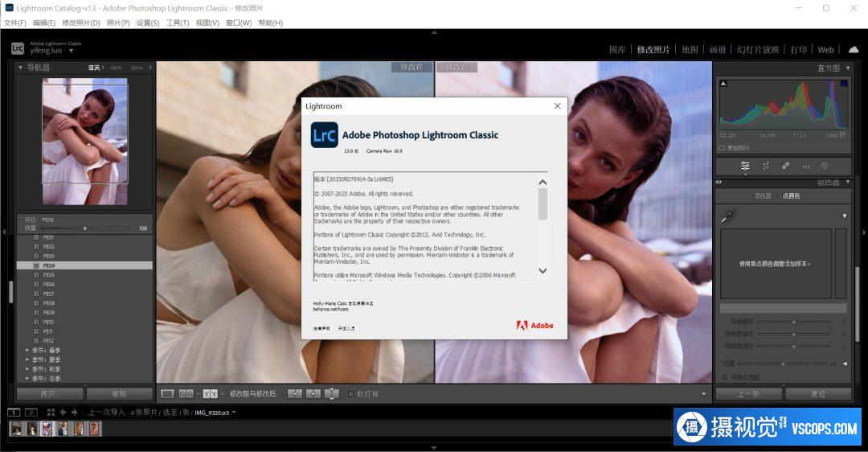Image resolution: width=868 pixels, height=452 pixels.
Task: Expand the Season: Spring preset group
Action: [27, 350]
